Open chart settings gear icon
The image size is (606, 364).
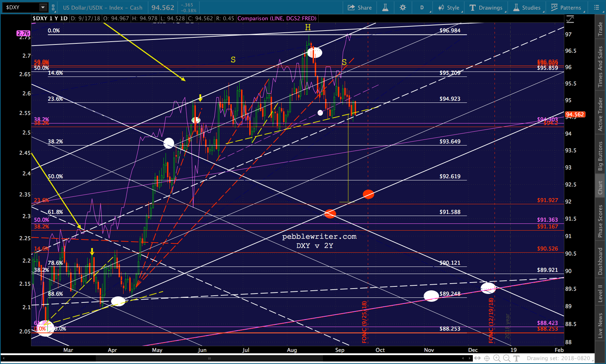coord(403,7)
